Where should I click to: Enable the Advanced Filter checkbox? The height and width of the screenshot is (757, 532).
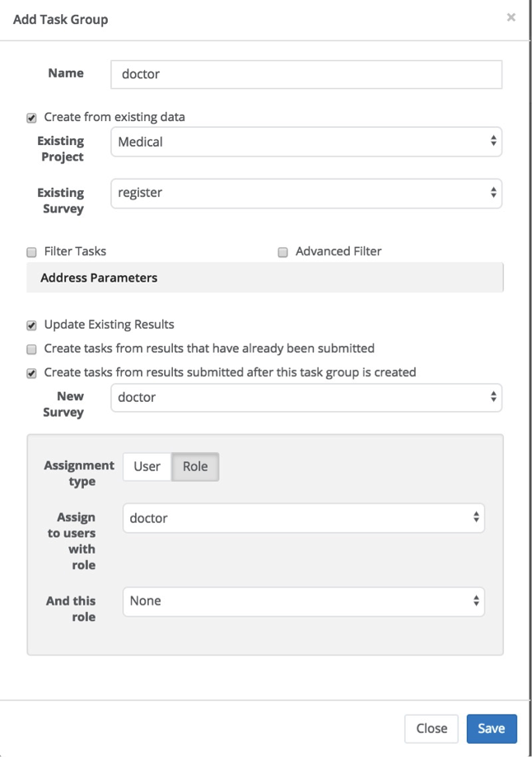tap(282, 252)
